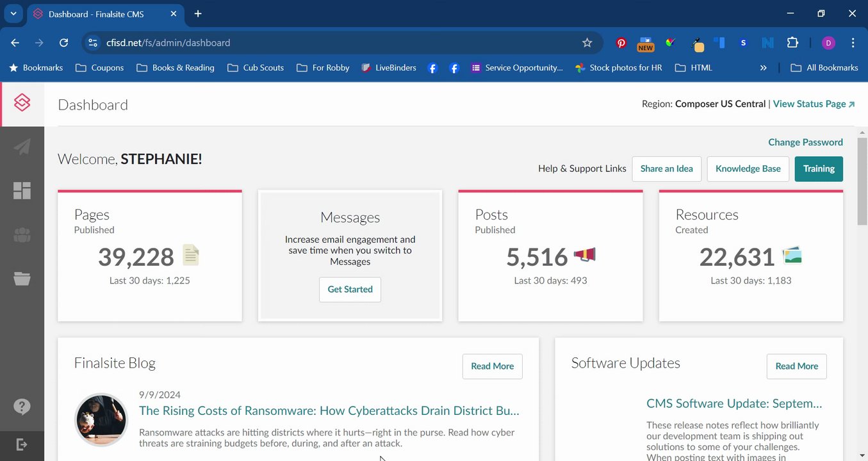Click the Share an Idea button
Screen dimensions: 868x461
(x=667, y=169)
